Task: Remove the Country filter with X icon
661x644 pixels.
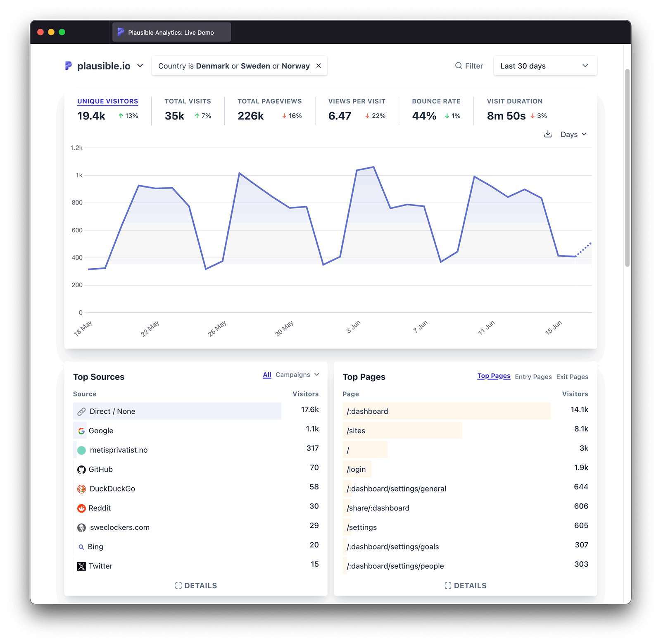Action: point(319,66)
